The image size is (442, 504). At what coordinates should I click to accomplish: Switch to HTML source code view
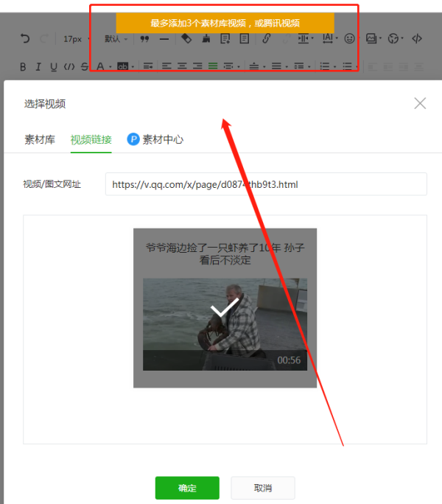point(417,38)
